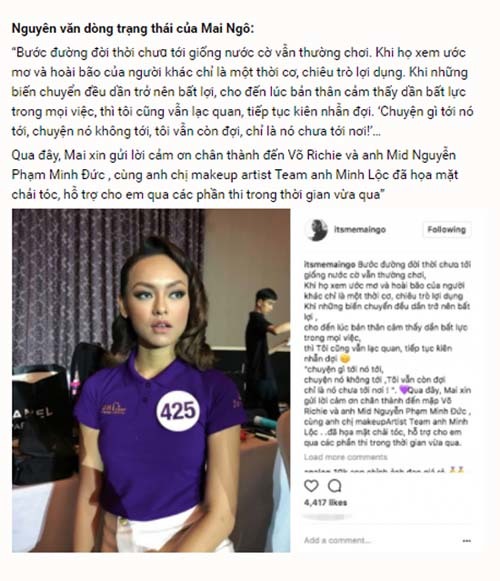Open the three-dots more options menu
This screenshot has height=581, width=500.
click(x=467, y=541)
